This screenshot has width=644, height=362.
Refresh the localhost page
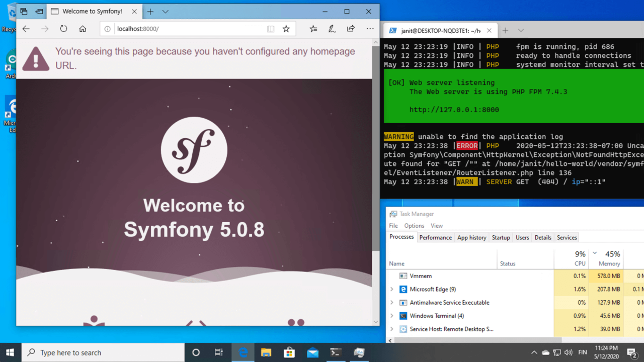coord(63,29)
